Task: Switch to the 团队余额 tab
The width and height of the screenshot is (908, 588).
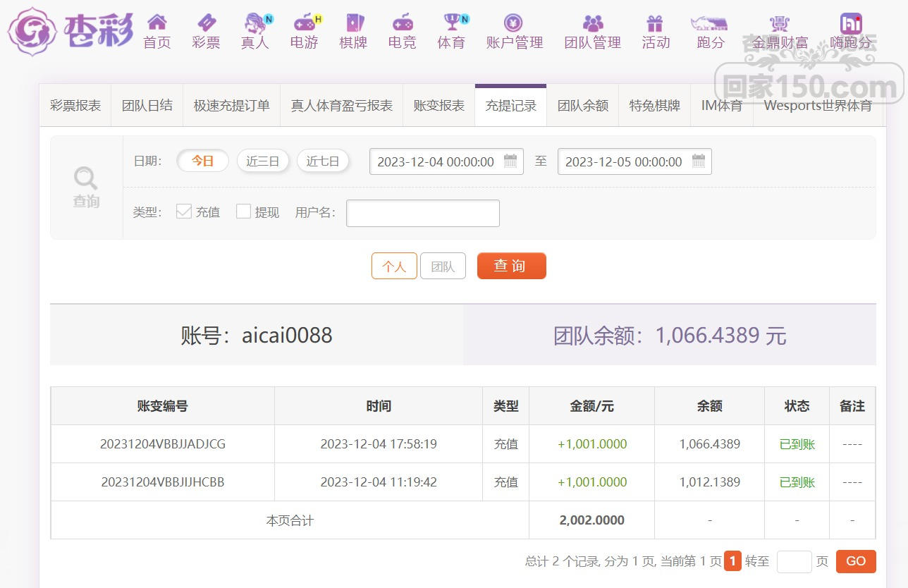Action: (582, 106)
